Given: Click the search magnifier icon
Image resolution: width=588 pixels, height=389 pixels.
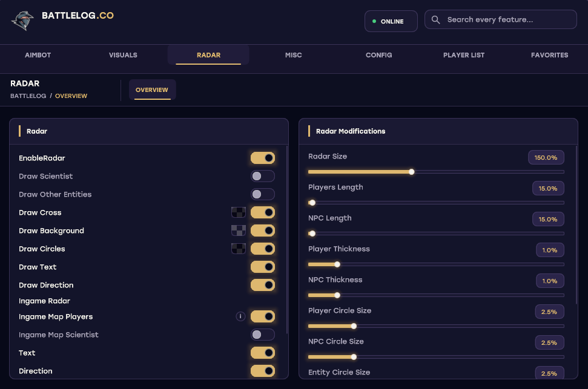Looking at the screenshot, I should click(x=435, y=19).
